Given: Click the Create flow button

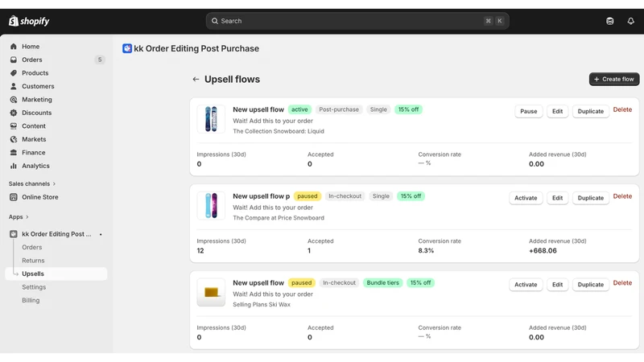Looking at the screenshot, I should (x=614, y=79).
